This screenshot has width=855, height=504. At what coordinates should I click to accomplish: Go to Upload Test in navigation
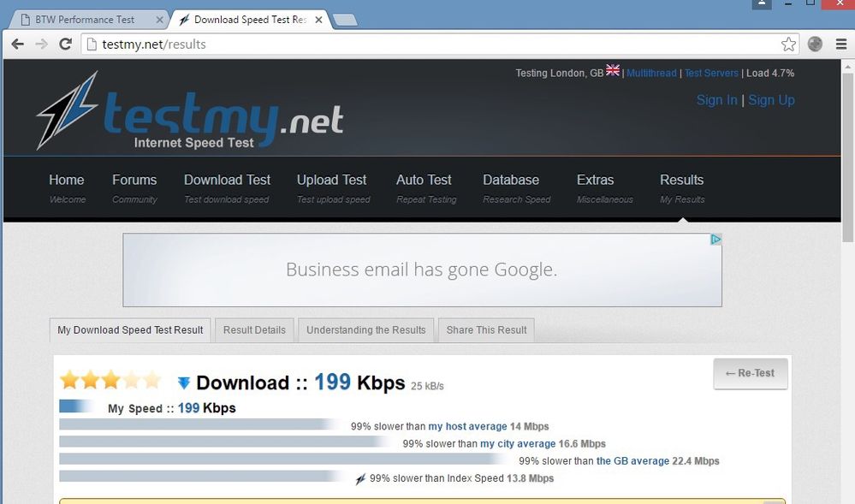tap(333, 188)
